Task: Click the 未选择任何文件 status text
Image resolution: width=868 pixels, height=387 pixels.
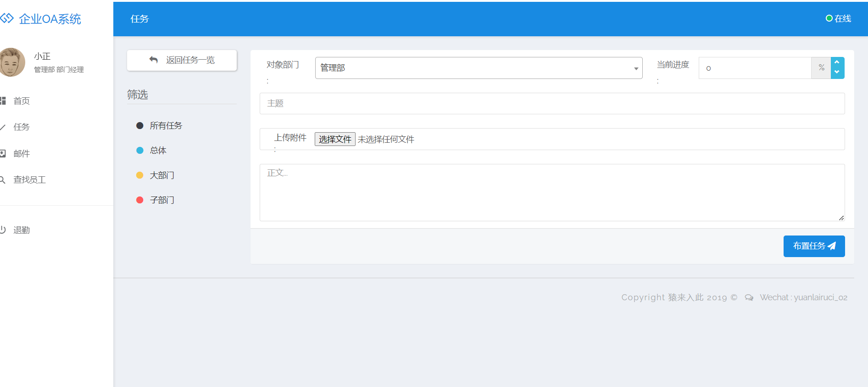Action: (x=386, y=139)
